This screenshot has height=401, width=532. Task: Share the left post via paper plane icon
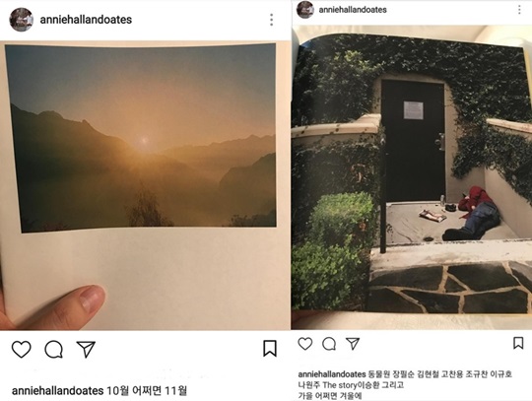pyautogui.click(x=86, y=349)
